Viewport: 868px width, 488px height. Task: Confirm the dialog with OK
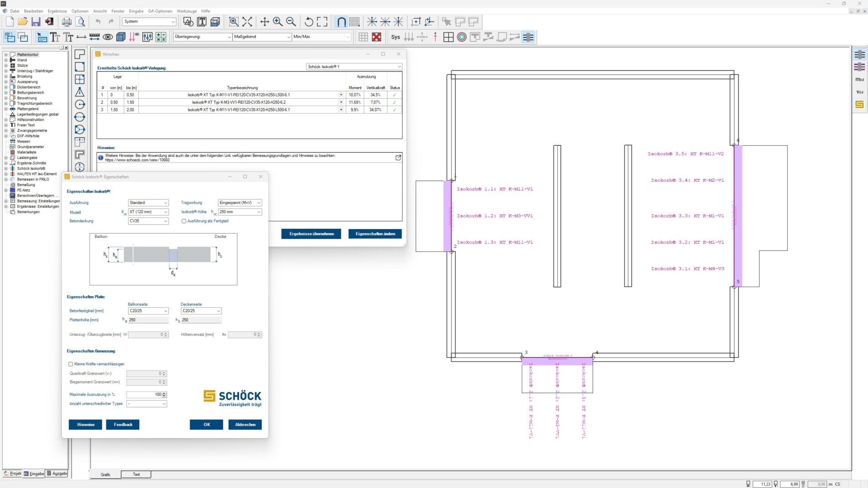click(206, 425)
